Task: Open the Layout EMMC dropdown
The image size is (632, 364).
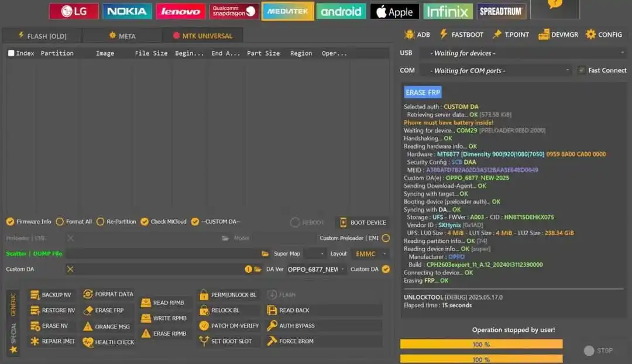Action: (x=370, y=253)
